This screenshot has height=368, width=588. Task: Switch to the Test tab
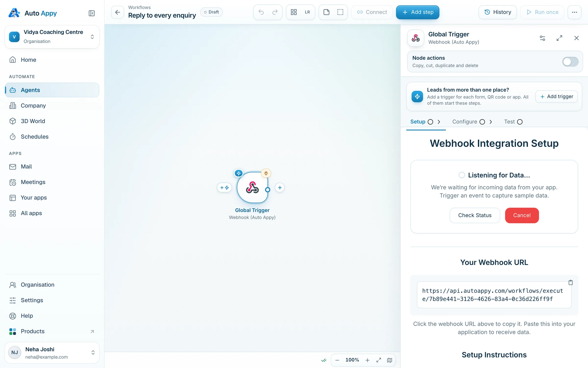[x=513, y=122]
